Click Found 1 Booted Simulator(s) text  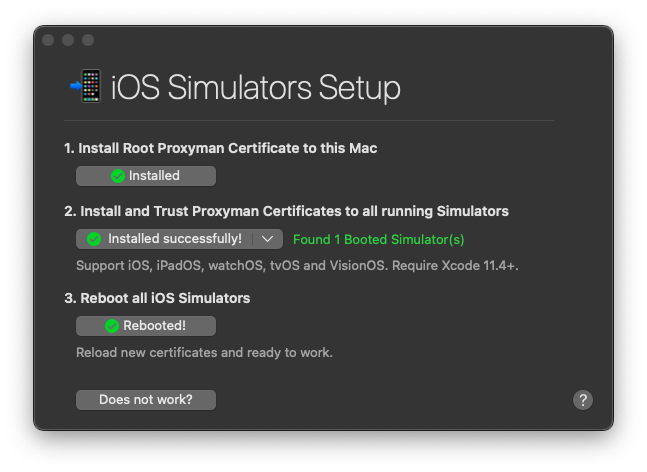pos(378,239)
